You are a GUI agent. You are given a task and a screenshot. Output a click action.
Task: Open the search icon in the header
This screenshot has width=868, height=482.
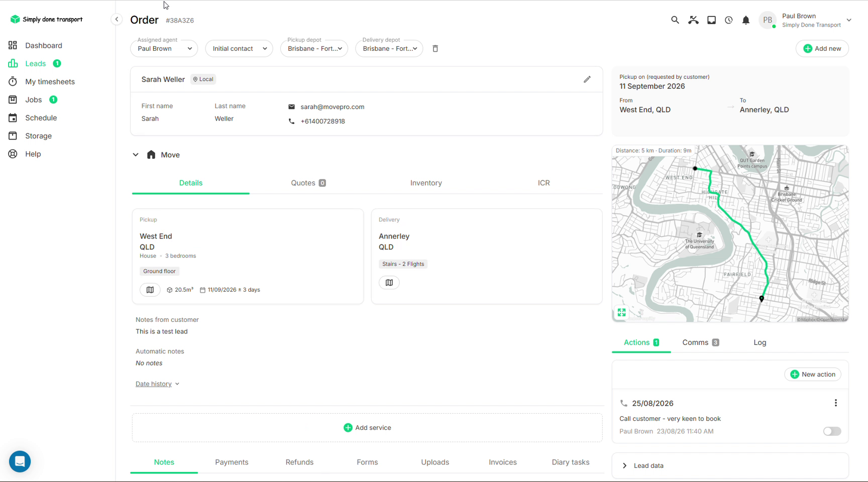[x=675, y=20]
